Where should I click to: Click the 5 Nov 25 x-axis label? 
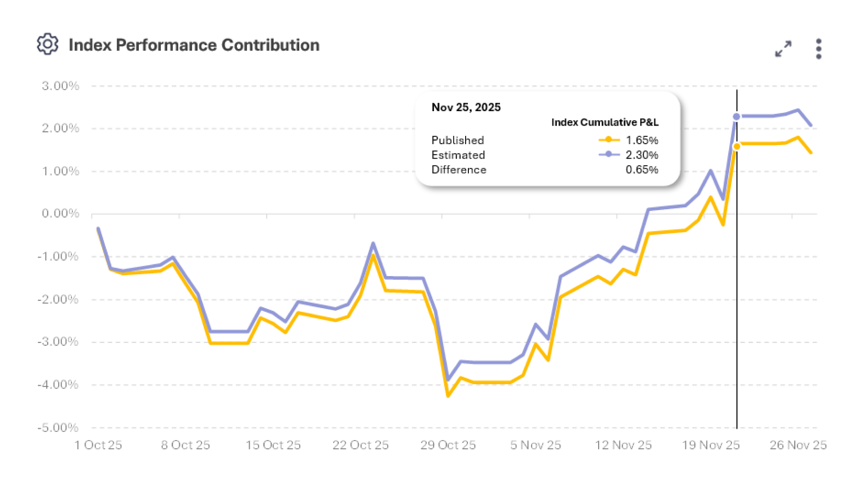tap(535, 445)
